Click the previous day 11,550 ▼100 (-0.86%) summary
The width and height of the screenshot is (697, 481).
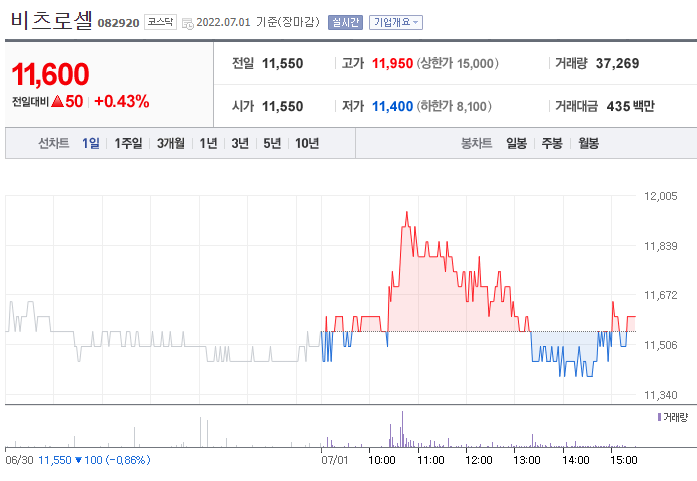tap(94, 460)
